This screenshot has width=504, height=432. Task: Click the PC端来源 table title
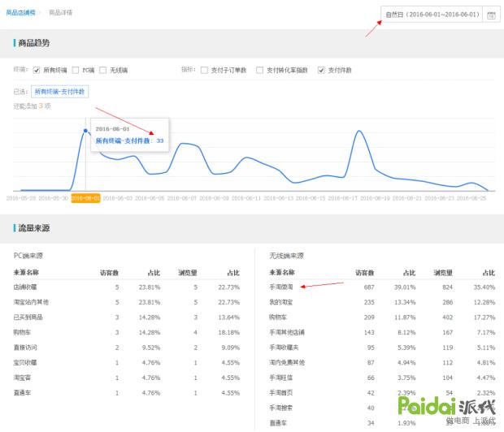click(x=28, y=256)
